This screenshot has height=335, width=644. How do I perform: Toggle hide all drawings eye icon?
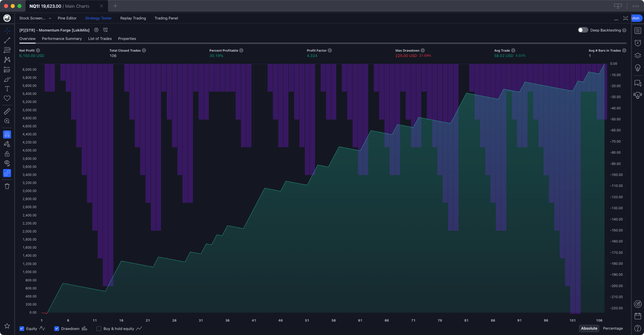click(x=7, y=163)
